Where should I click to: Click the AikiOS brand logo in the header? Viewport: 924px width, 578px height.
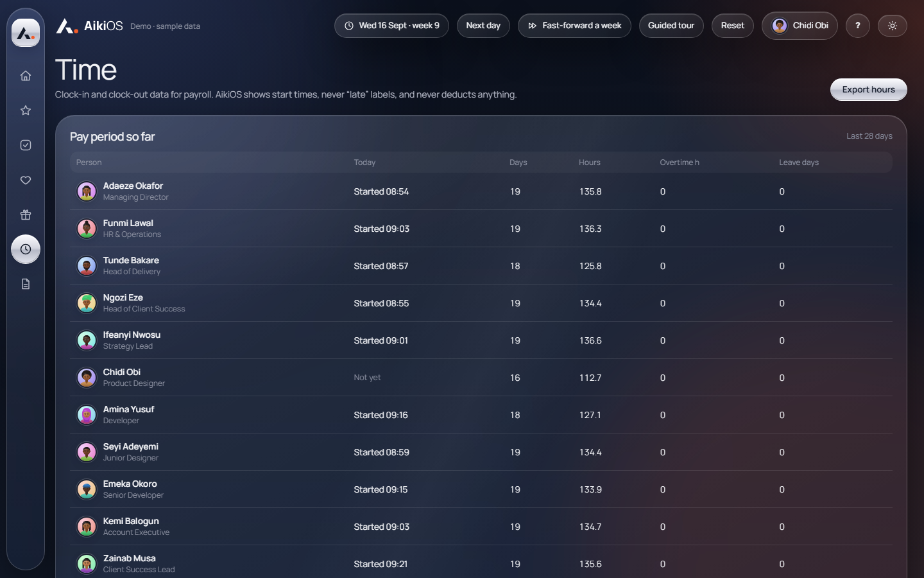[x=89, y=26]
